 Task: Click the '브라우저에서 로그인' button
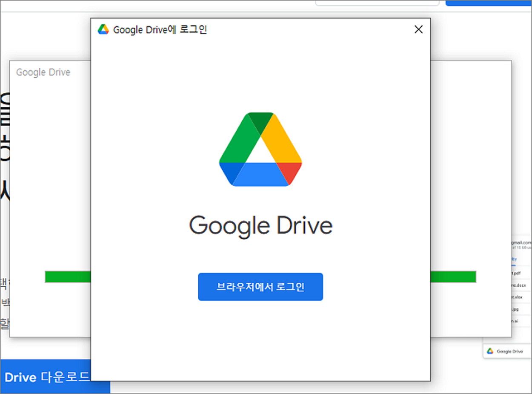pos(260,287)
